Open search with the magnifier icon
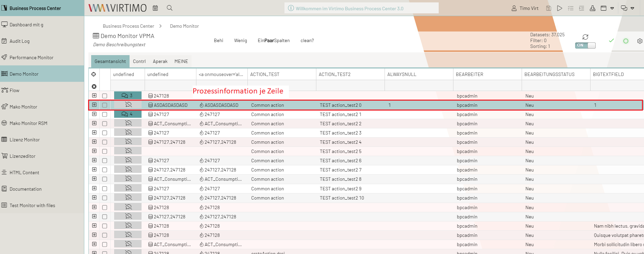 170,8
